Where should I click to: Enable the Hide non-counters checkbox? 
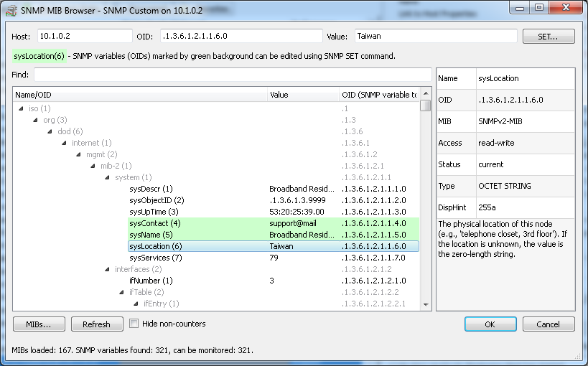134,324
